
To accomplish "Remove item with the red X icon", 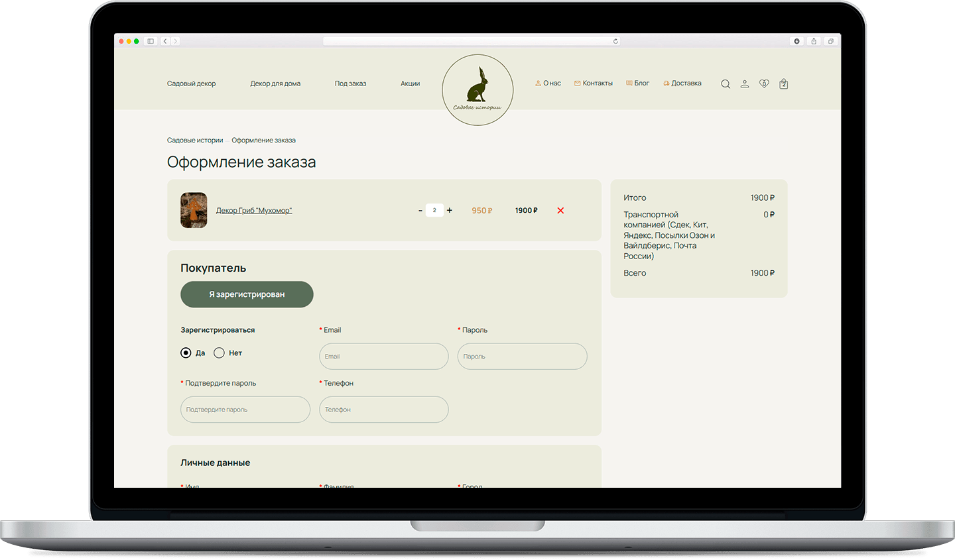I will pyautogui.click(x=560, y=211).
